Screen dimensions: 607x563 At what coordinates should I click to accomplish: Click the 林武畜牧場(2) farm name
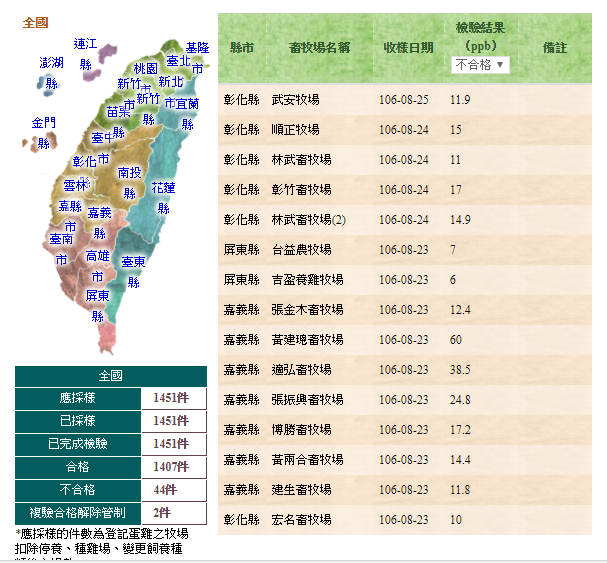(309, 220)
